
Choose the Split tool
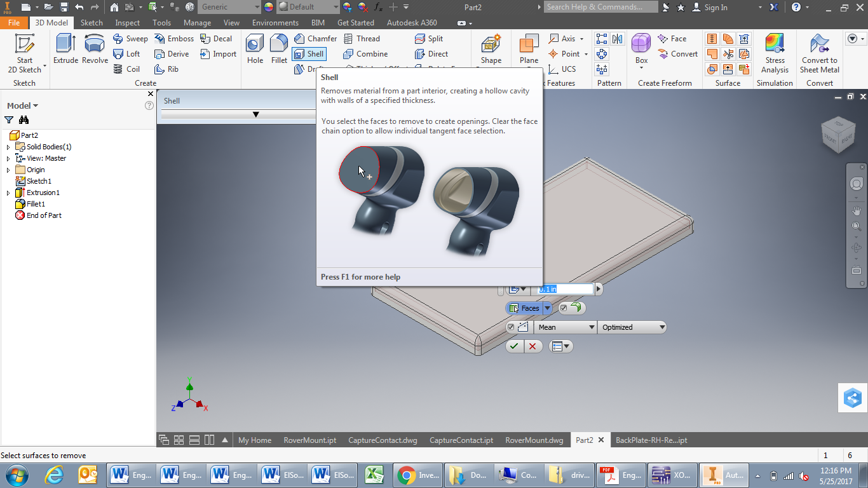(429, 39)
